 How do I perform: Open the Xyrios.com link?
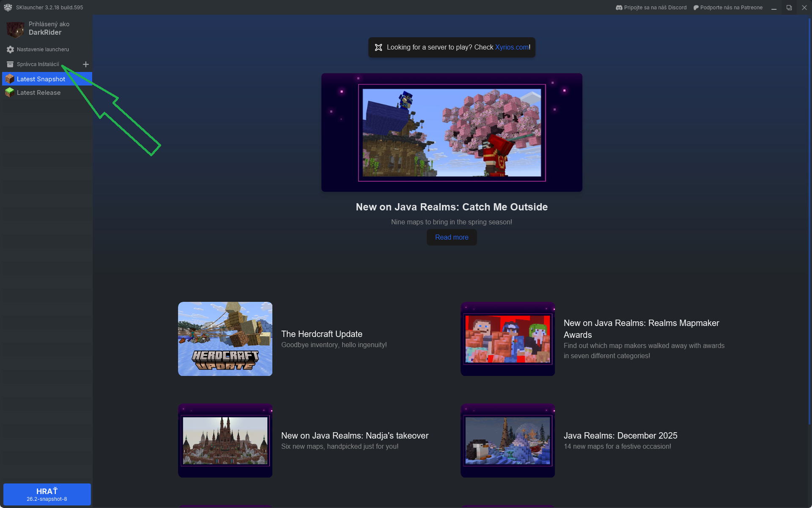(512, 47)
